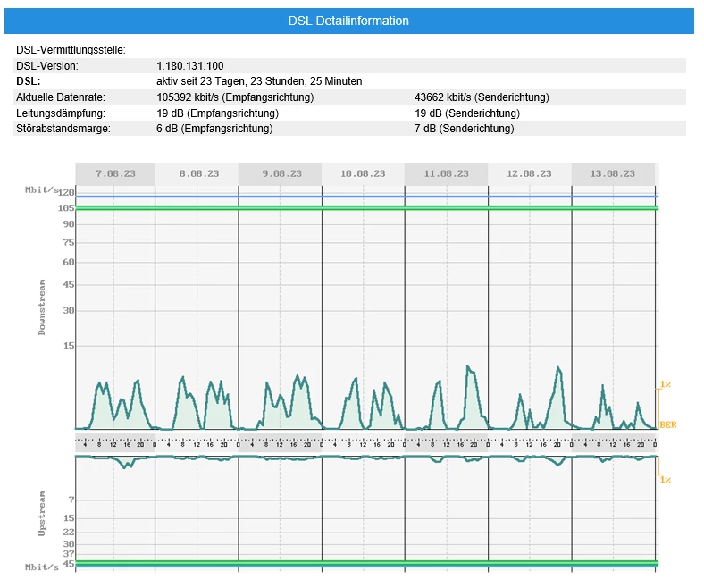Select the 8.08.23 date column header
This screenshot has height=588, width=704.
pos(199,174)
